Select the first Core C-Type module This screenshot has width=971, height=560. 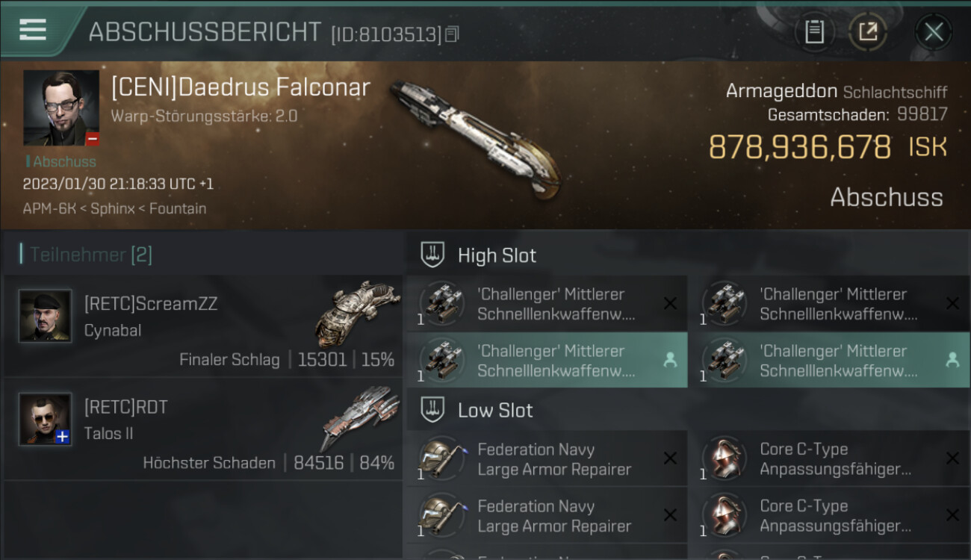[828, 459]
